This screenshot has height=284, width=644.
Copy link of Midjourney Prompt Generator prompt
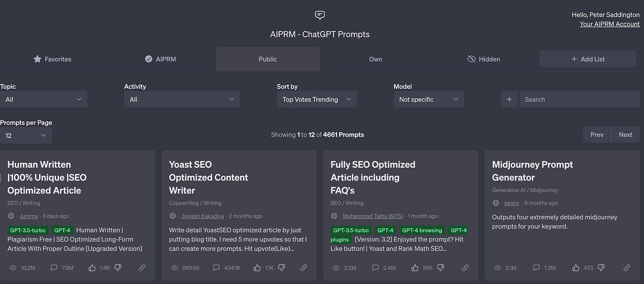pyautogui.click(x=627, y=268)
